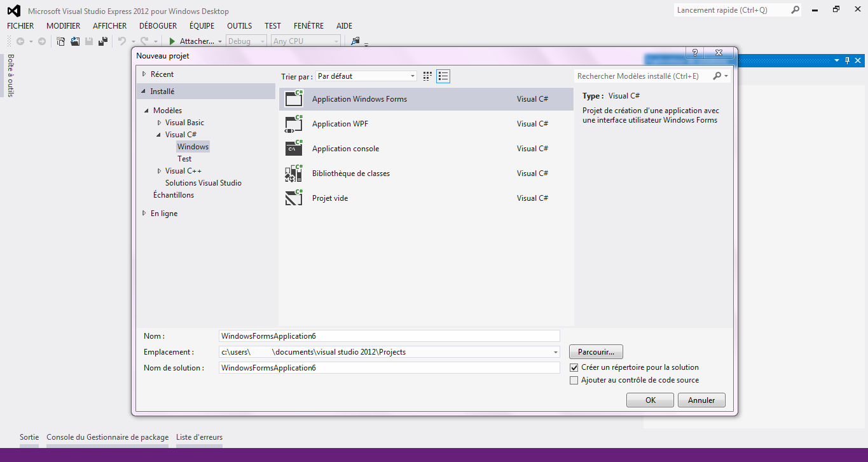868x462 pixels.
Task: Click the Open File toolbar icon
Action: (75, 41)
